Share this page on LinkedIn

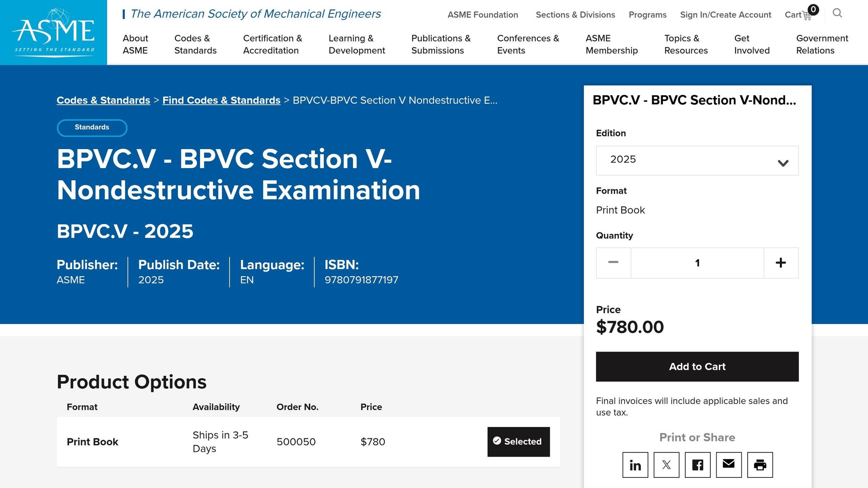point(635,465)
